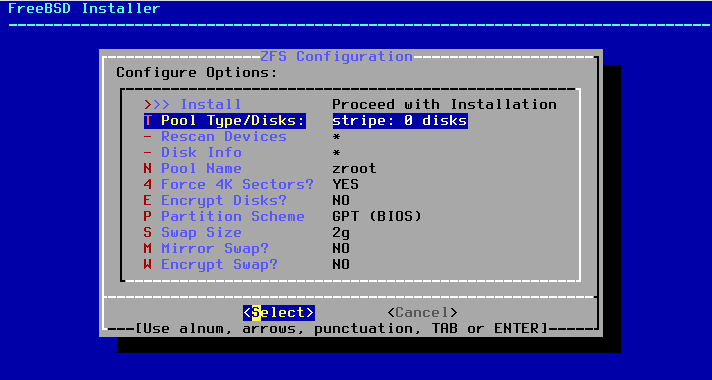Click the red M hotkey letter
This screenshot has width=712, height=380.
click(148, 248)
